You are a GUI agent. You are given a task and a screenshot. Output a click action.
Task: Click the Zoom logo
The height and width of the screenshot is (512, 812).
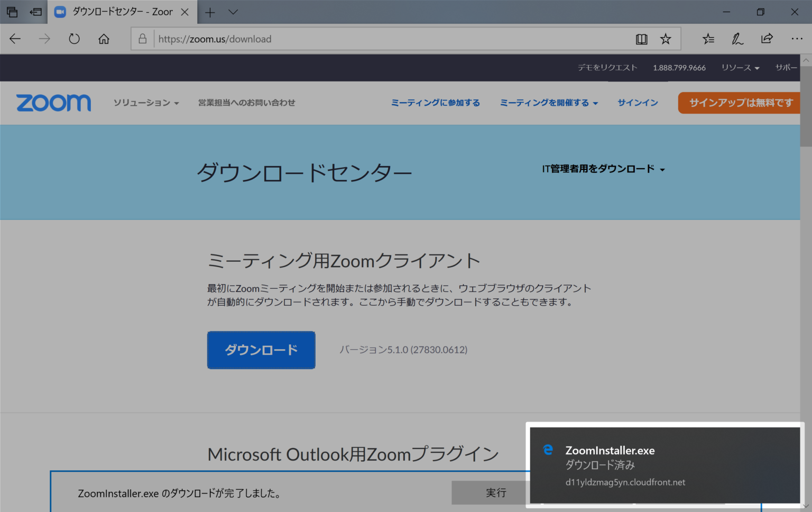tap(53, 103)
